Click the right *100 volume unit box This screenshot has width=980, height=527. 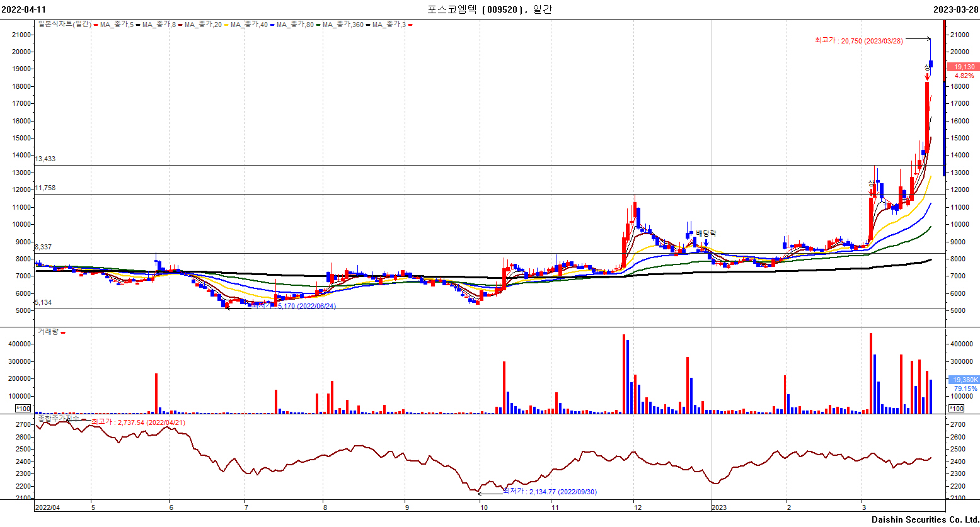956,409
